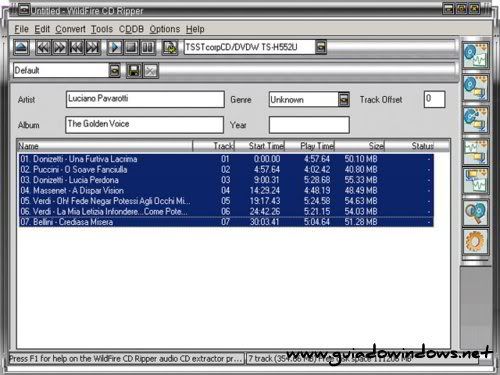
Task: Click the eject CD button
Action: tap(21, 47)
